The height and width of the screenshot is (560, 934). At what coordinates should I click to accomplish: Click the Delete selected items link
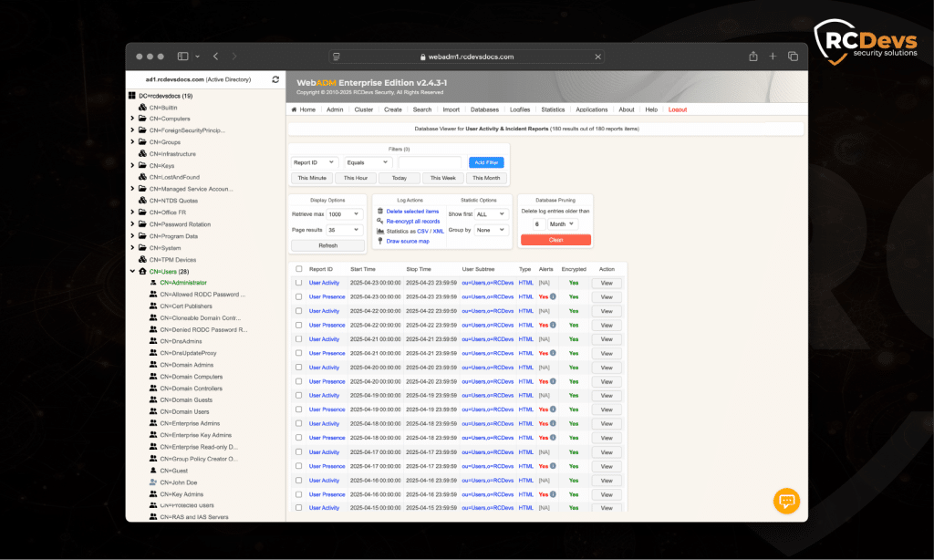pyautogui.click(x=412, y=212)
